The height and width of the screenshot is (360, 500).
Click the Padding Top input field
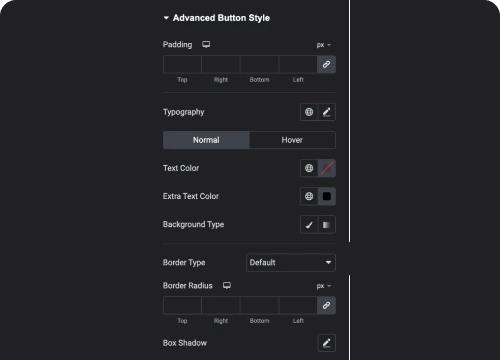pyautogui.click(x=182, y=64)
